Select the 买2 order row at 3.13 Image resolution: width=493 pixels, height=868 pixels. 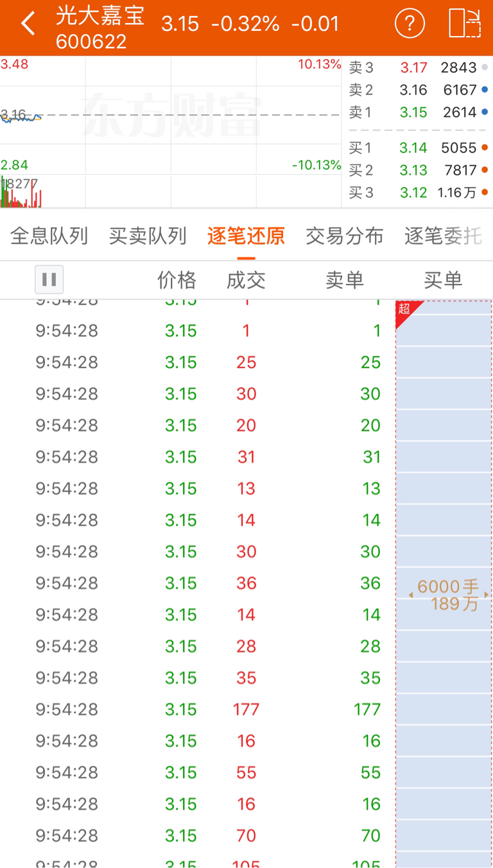click(418, 170)
